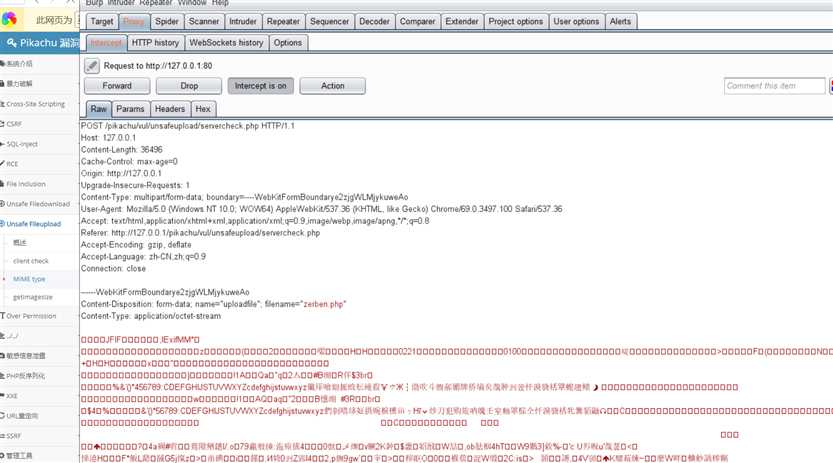Open the highlight color picker beside the comment field
Screen dimensions: 833x463
point(831,86)
